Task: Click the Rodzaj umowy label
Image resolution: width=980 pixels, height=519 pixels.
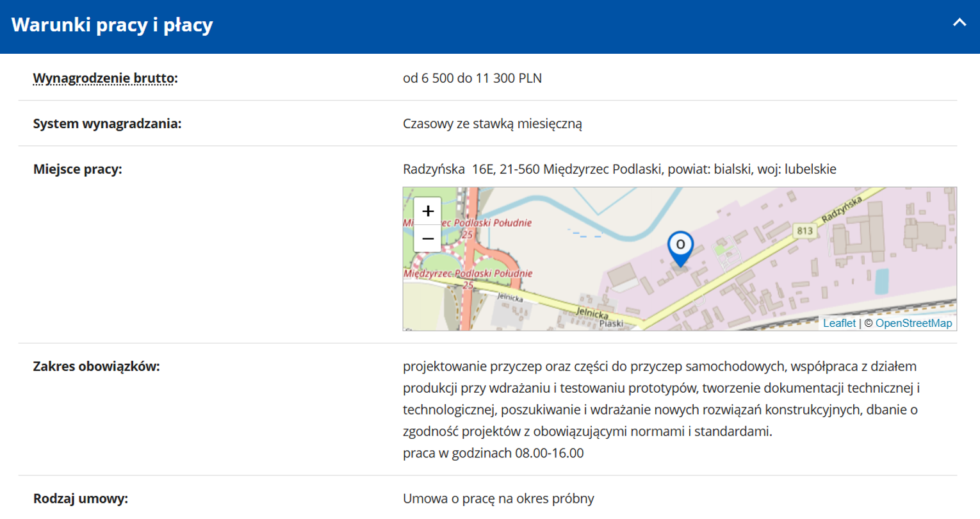Action: click(81, 498)
